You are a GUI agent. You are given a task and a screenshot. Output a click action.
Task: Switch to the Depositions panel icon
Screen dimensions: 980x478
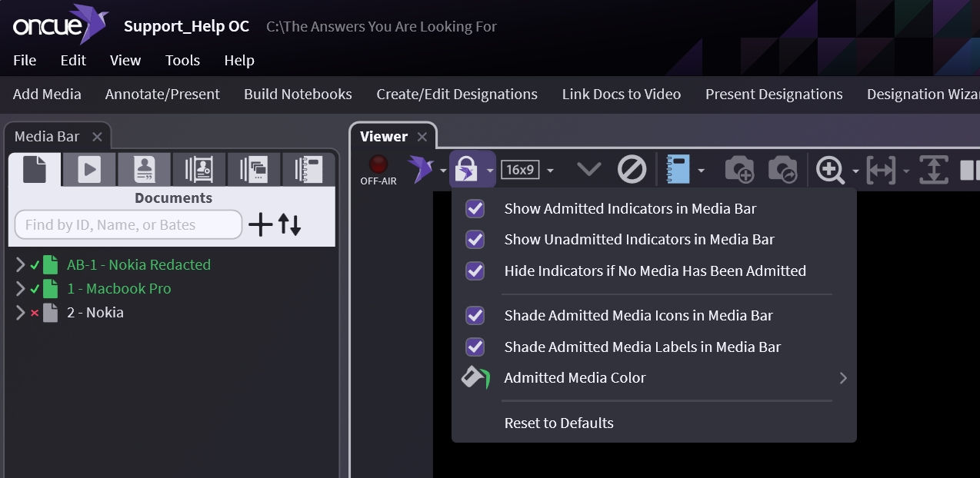[x=144, y=168]
